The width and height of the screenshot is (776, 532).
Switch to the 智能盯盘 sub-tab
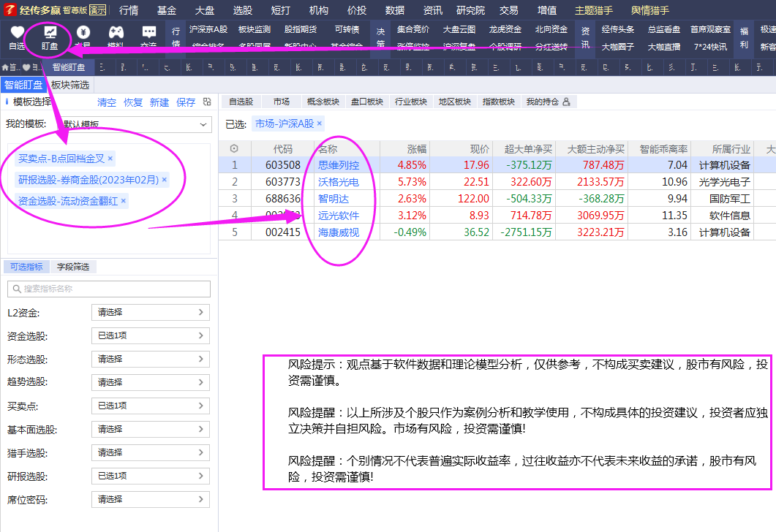pyautogui.click(x=23, y=85)
